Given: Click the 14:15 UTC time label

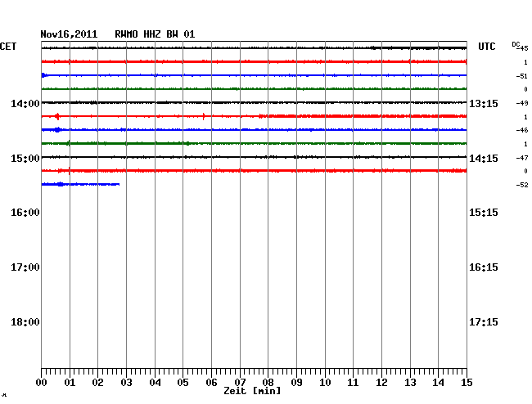Looking at the screenshot, I should point(484,159).
